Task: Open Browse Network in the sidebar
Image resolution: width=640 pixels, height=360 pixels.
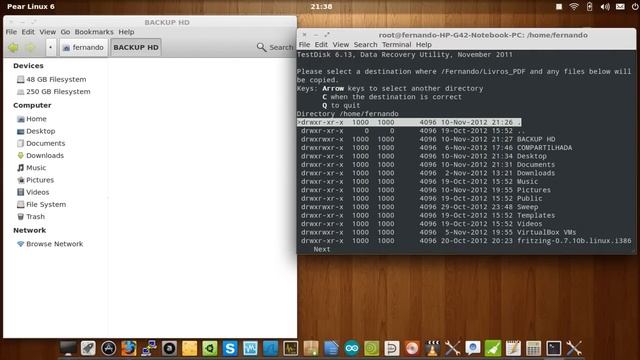Action: point(50,244)
